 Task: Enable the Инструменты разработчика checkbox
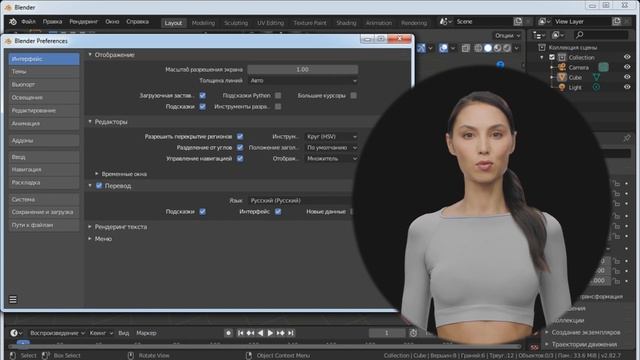click(278, 107)
